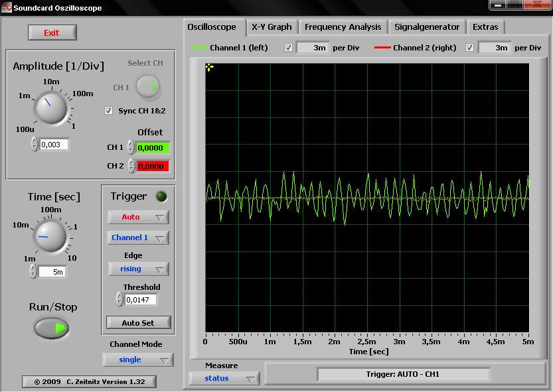Click the yellow trigger cursor marker
The image size is (553, 392).
tap(210, 68)
